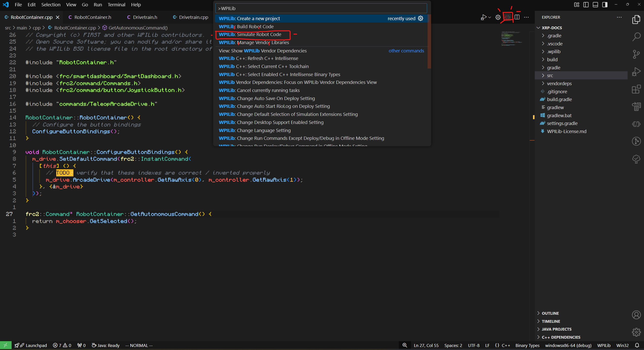The image size is (644, 350).
Task: Click the 'other commands' link
Action: 406,51
